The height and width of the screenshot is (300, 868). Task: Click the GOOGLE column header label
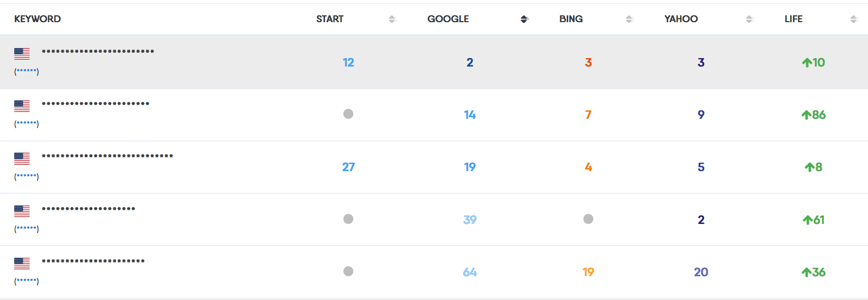tap(448, 19)
